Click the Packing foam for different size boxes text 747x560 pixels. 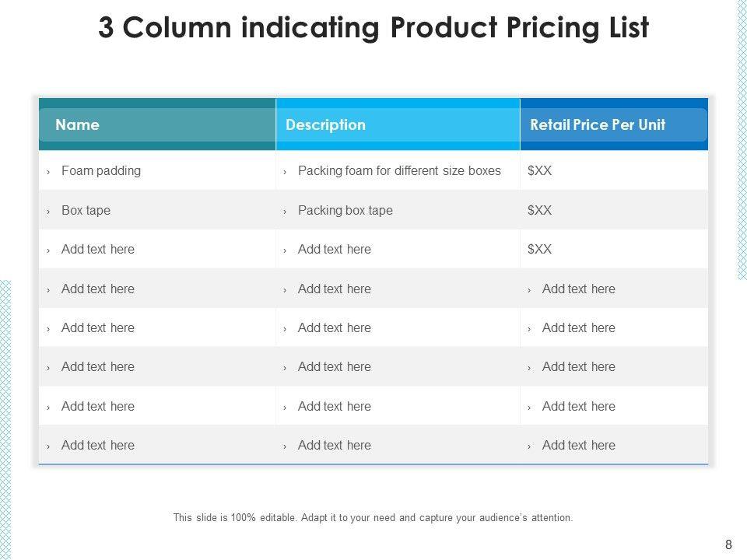coord(399,170)
